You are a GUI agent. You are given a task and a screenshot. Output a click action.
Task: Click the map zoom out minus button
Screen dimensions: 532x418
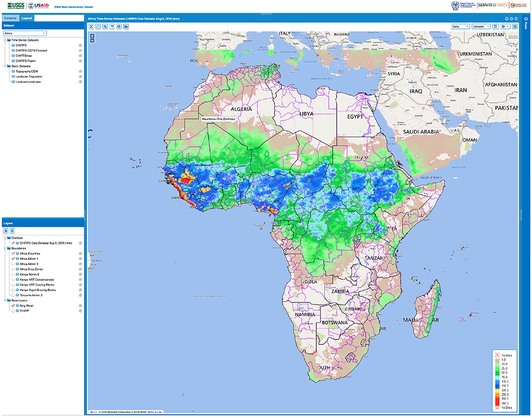click(x=92, y=41)
